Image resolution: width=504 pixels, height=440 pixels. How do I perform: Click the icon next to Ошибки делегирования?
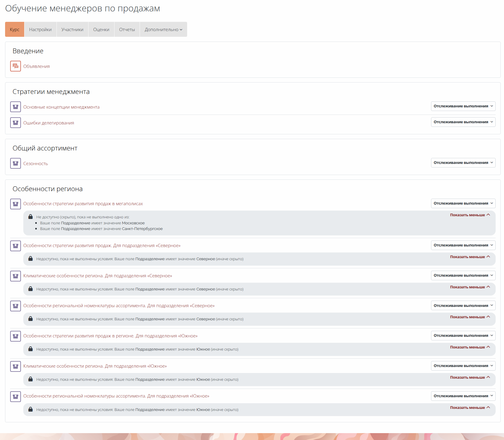pos(16,123)
